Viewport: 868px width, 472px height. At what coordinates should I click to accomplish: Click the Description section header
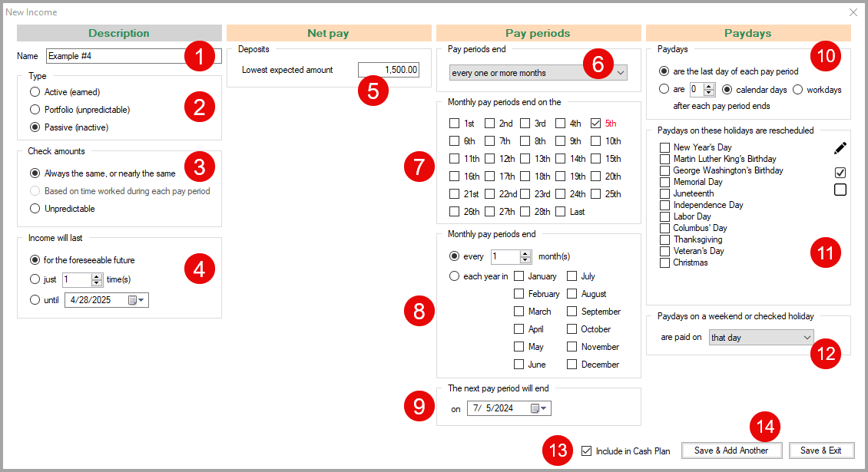(119, 33)
